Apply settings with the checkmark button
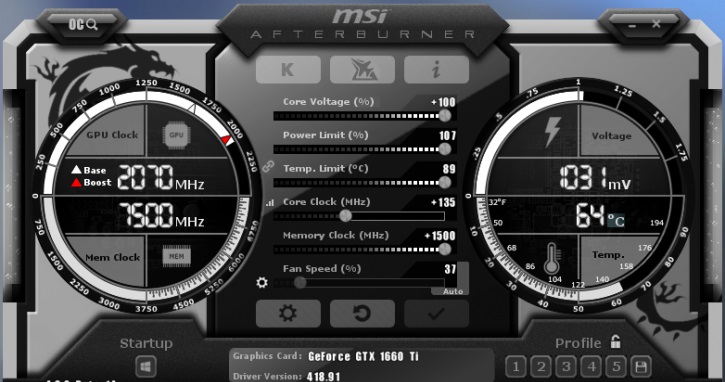 [x=436, y=314]
